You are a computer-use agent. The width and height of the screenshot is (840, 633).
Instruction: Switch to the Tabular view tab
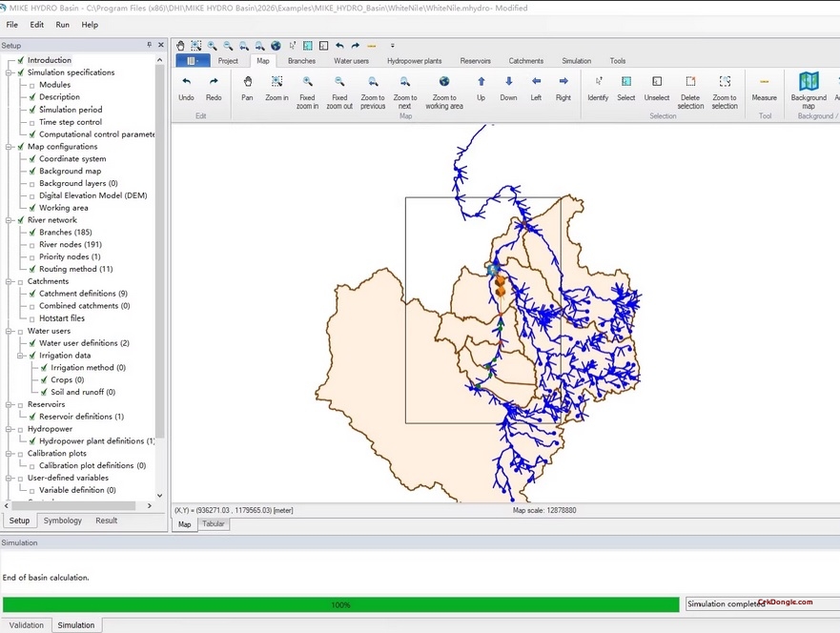click(x=214, y=523)
